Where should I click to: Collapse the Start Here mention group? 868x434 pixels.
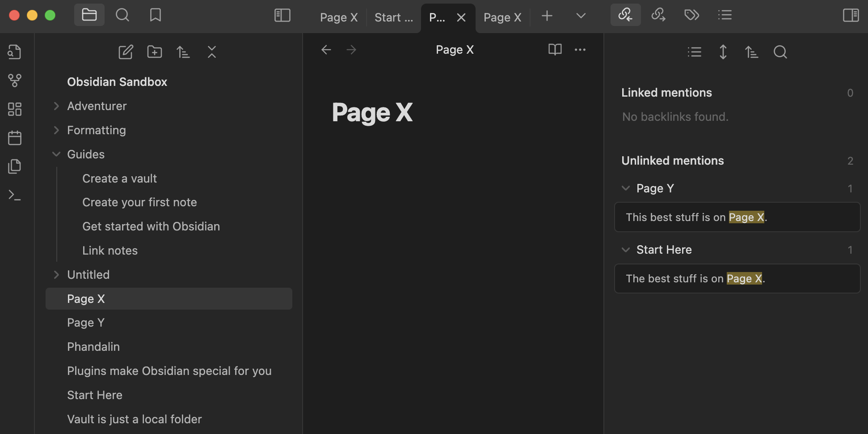coord(626,250)
